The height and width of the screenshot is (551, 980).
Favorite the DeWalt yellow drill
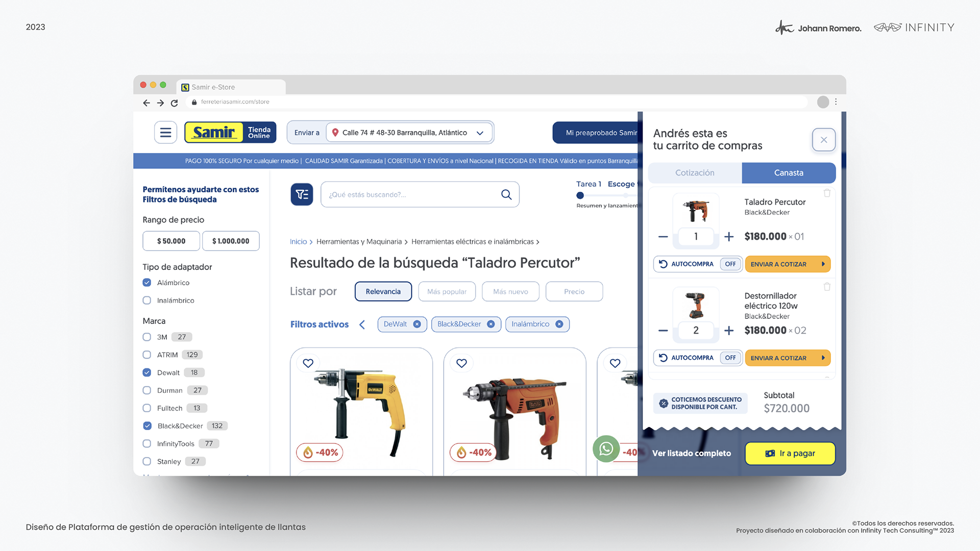(x=308, y=363)
